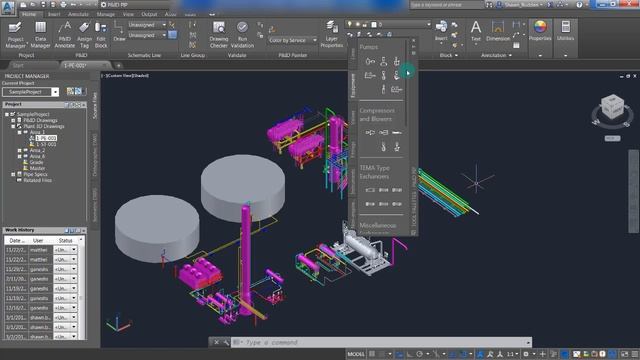Switch to the Start drawing tab

(x=18, y=65)
